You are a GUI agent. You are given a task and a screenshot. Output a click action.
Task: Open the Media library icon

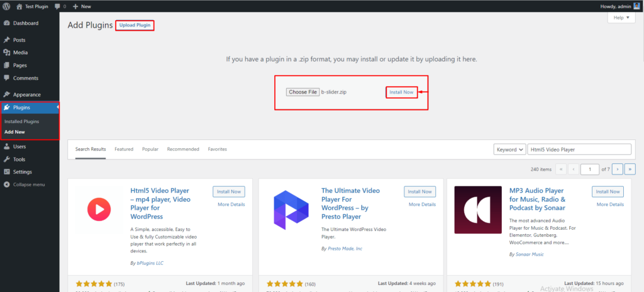coord(7,53)
